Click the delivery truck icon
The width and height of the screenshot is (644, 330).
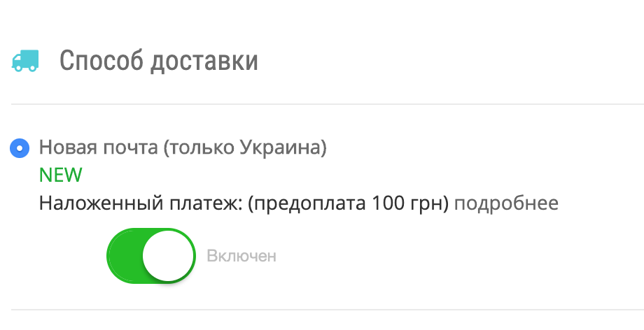26,61
